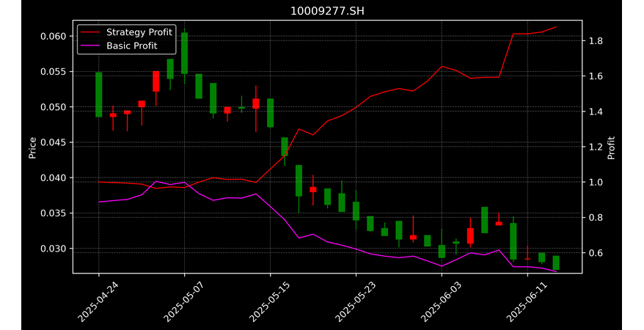Click the 0.050 price tick label
This screenshot has width=644, height=330.
53,107
